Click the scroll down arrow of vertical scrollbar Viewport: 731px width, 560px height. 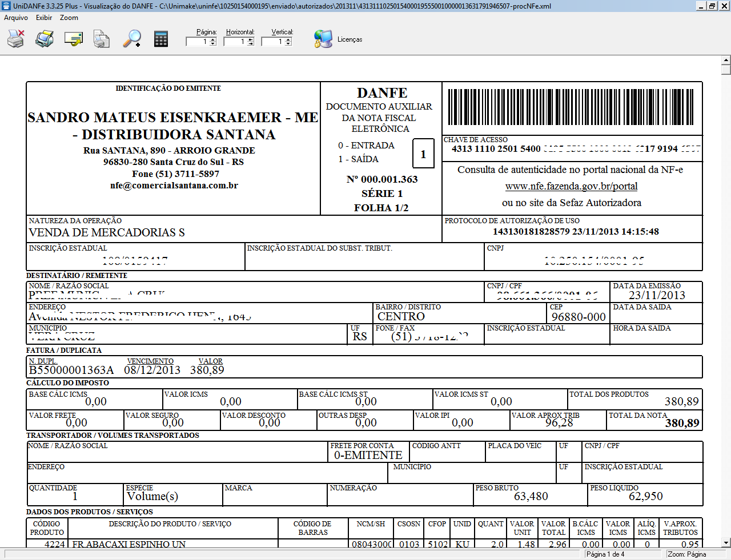[726, 543]
